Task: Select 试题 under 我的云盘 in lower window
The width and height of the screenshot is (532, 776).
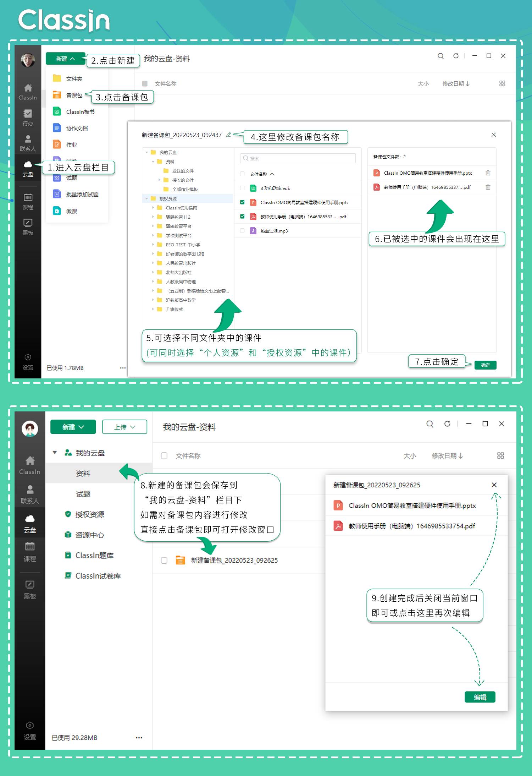Action: point(83,494)
